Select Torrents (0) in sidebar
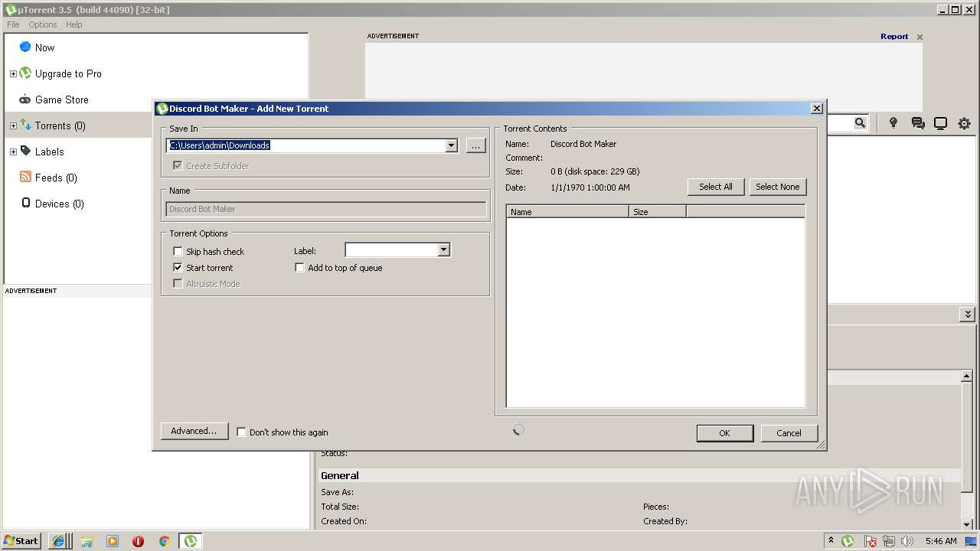The image size is (980, 551). (x=60, y=126)
